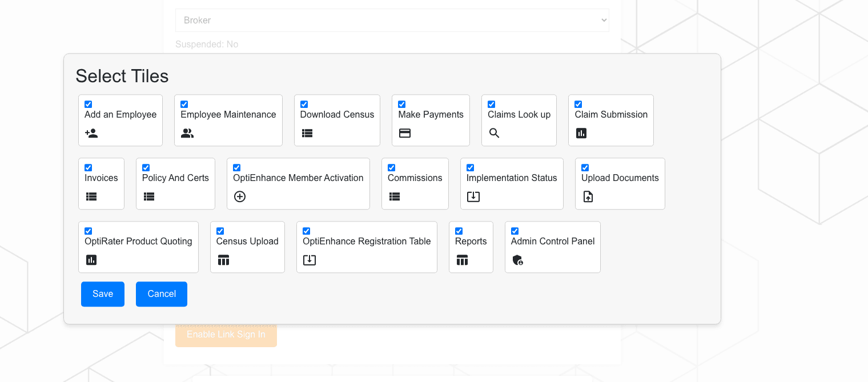Select the OptiEnhance Member Activation plus-circle icon
Screen dimensions: 868x382
[240, 196]
